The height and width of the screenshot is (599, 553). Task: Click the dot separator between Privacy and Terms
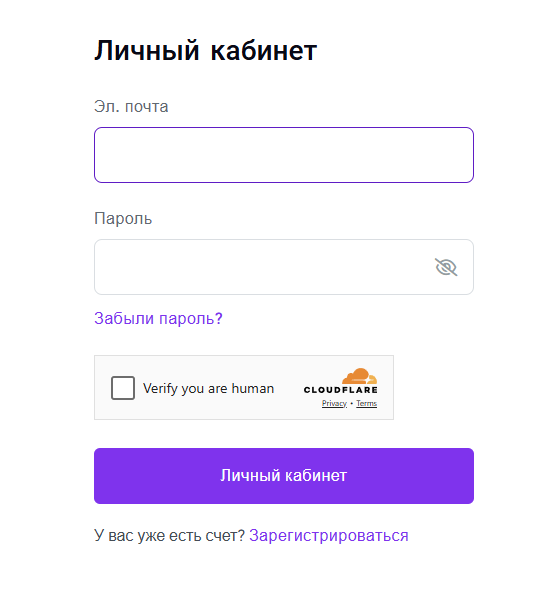coord(351,403)
